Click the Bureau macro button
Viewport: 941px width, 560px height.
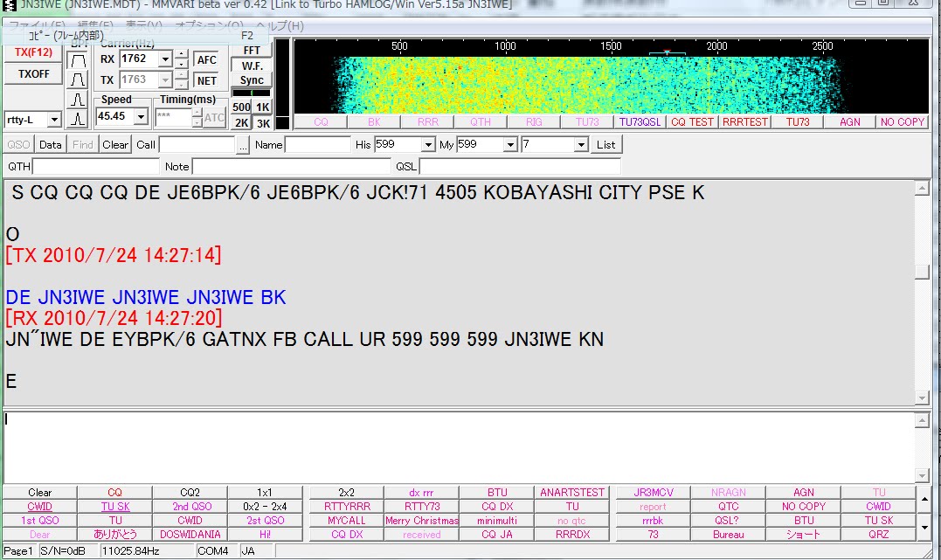pyautogui.click(x=729, y=534)
